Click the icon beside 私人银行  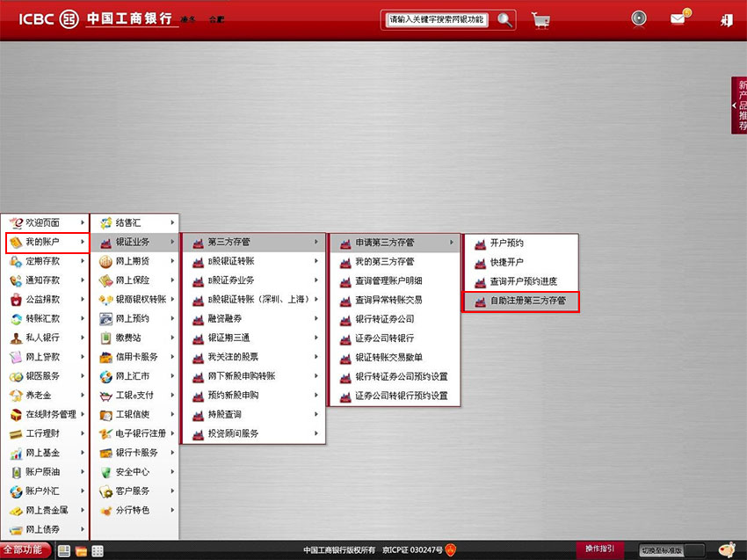pos(16,338)
